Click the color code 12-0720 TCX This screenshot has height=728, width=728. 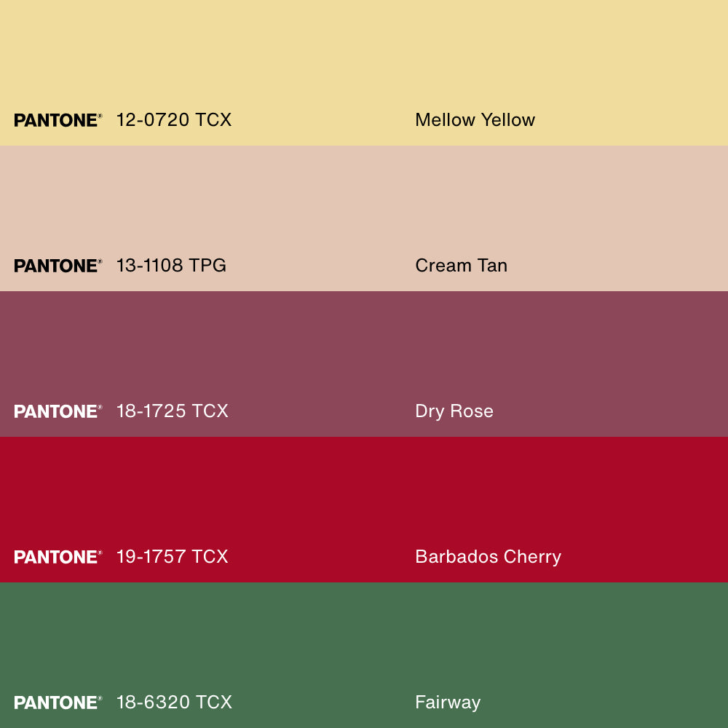point(174,120)
